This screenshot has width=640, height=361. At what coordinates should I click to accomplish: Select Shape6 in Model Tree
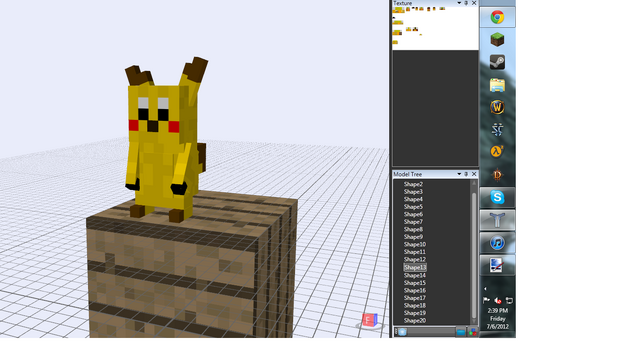coord(413,214)
